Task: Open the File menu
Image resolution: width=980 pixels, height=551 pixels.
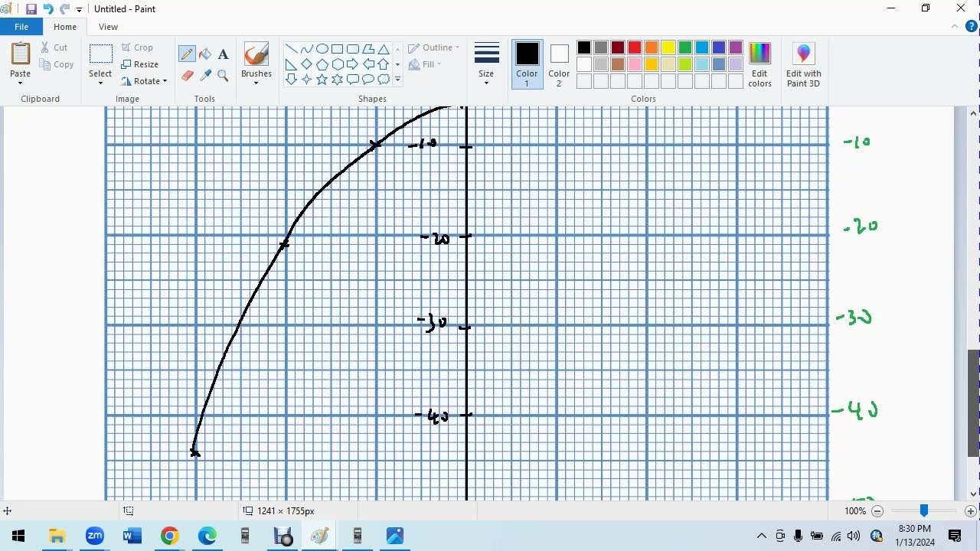Action: [21, 27]
